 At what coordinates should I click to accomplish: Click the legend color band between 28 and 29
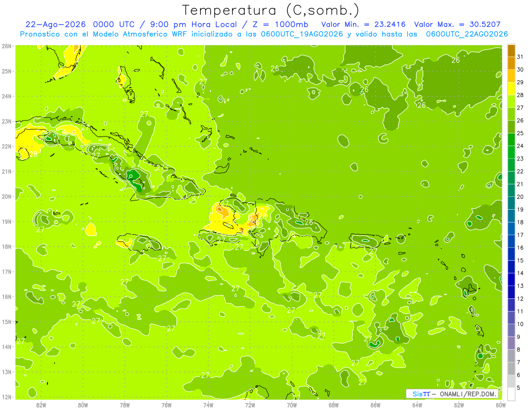point(511,89)
